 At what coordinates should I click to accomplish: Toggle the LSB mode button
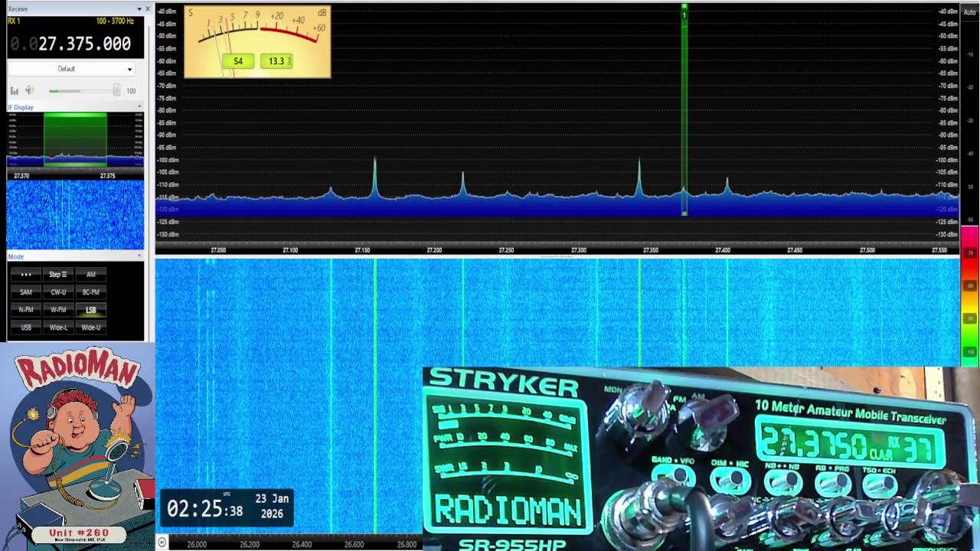coord(91,310)
